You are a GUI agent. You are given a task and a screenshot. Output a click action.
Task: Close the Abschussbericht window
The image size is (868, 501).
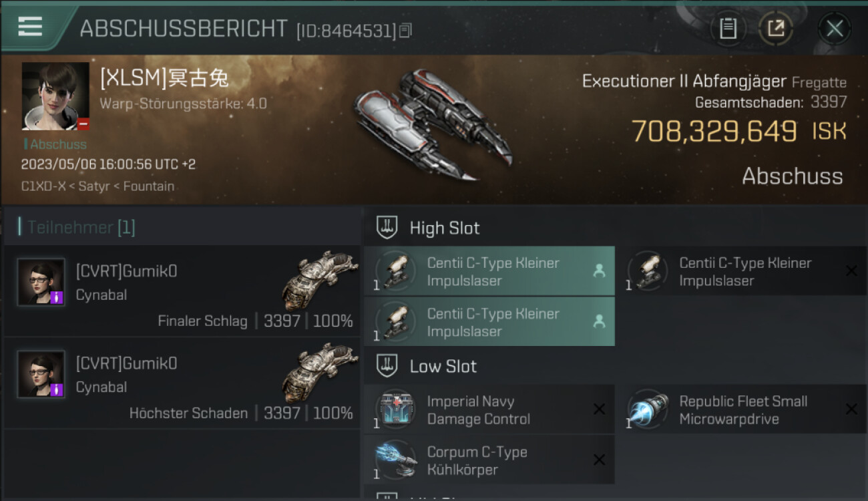coord(835,29)
